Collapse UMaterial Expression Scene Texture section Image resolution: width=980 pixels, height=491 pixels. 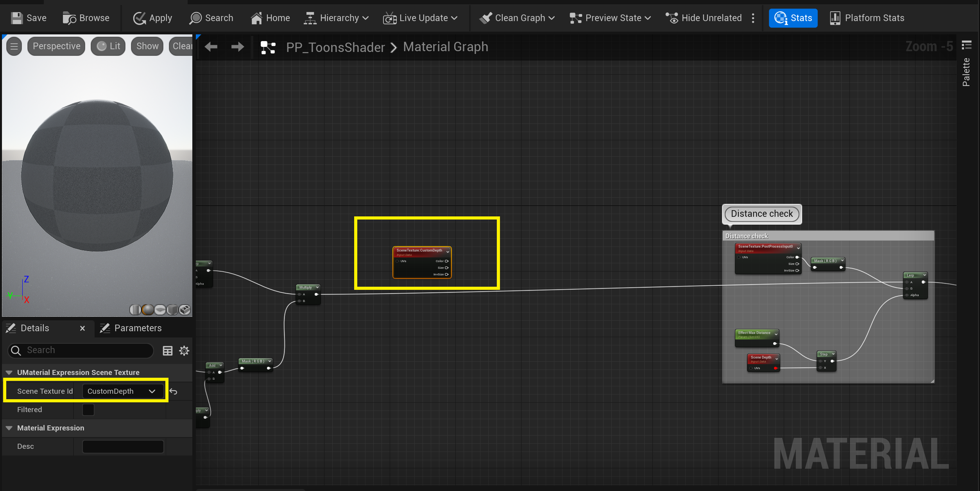(x=9, y=372)
